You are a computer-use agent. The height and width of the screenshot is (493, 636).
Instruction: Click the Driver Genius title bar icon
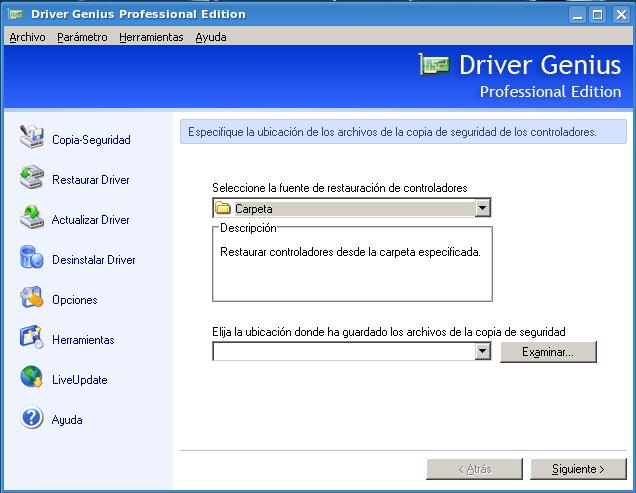click(16, 14)
